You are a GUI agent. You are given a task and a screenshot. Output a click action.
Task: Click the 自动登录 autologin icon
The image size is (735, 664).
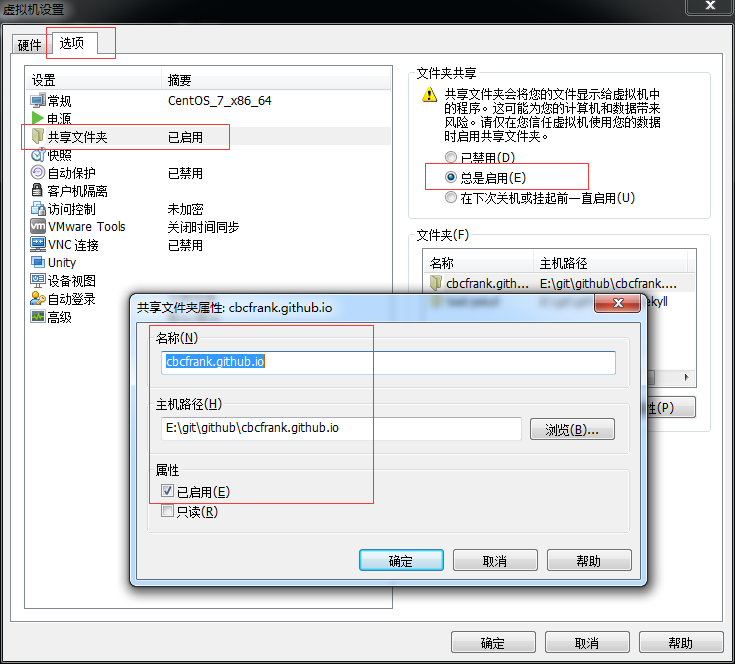pyautogui.click(x=38, y=299)
